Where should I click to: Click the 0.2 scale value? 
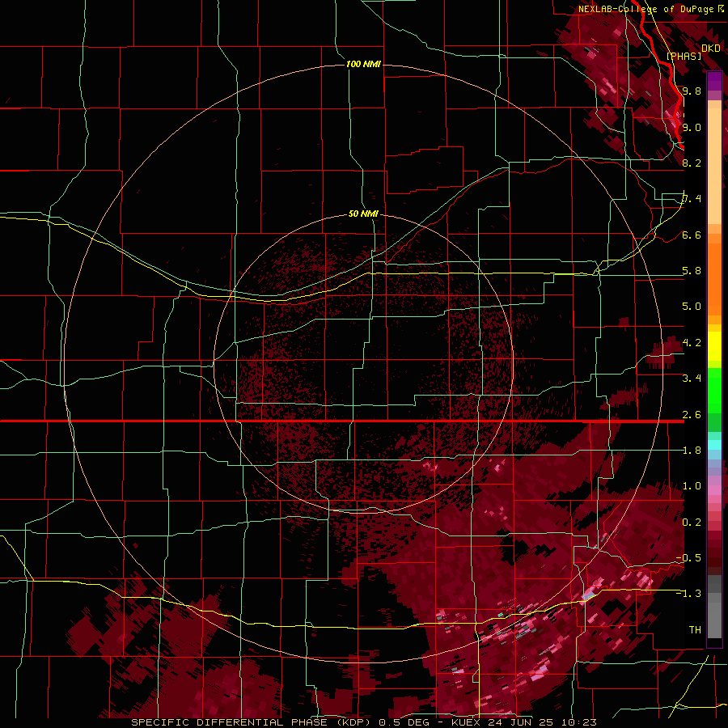pos(692,523)
